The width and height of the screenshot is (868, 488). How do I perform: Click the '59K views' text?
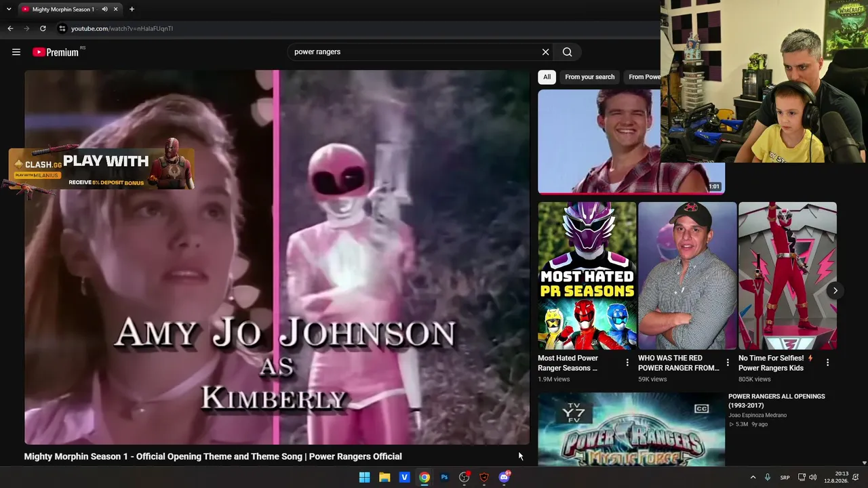coord(652,380)
